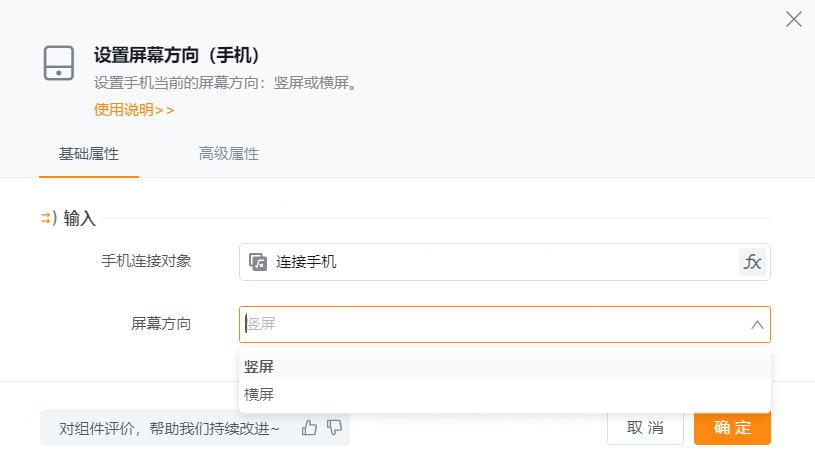Click the orange 输入 section arrow icon
The width and height of the screenshot is (815, 459).
[47, 218]
